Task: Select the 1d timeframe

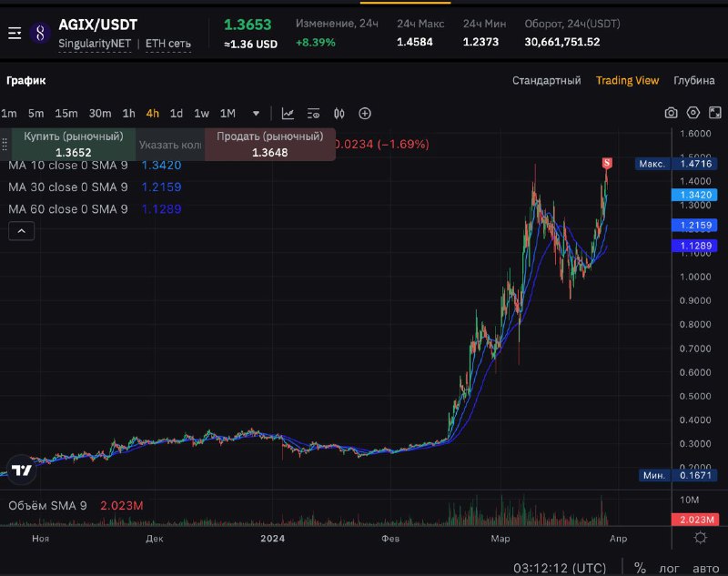Action: (177, 113)
